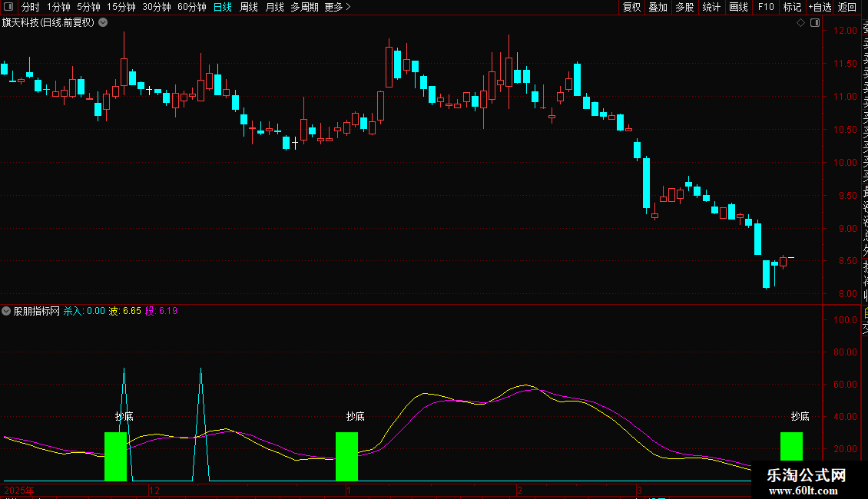Click the 1 month marker on date axis
The image size is (868, 499).
[x=349, y=490]
